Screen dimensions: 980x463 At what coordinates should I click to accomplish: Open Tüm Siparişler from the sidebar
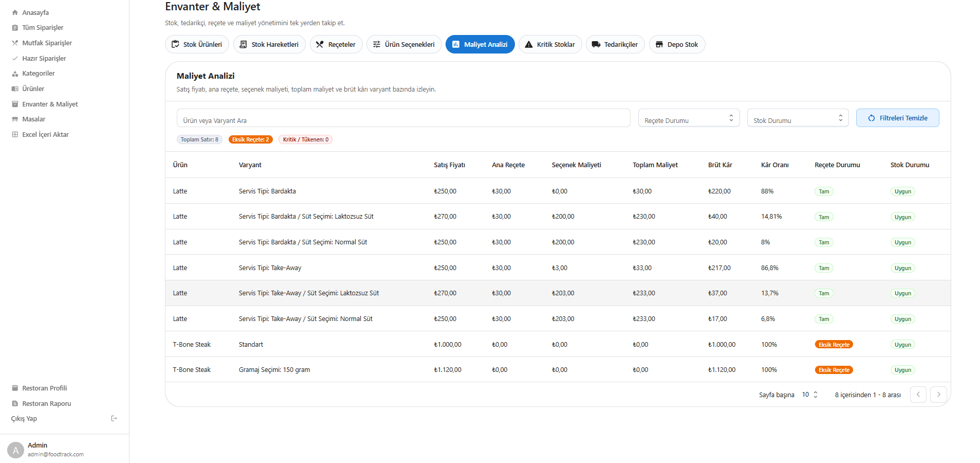(x=43, y=28)
